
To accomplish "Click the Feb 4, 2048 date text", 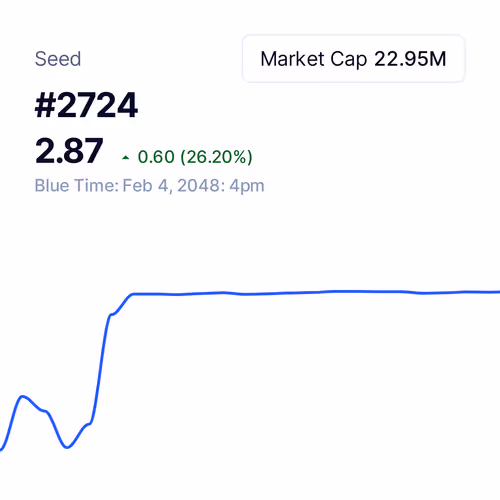I will coord(171,185).
